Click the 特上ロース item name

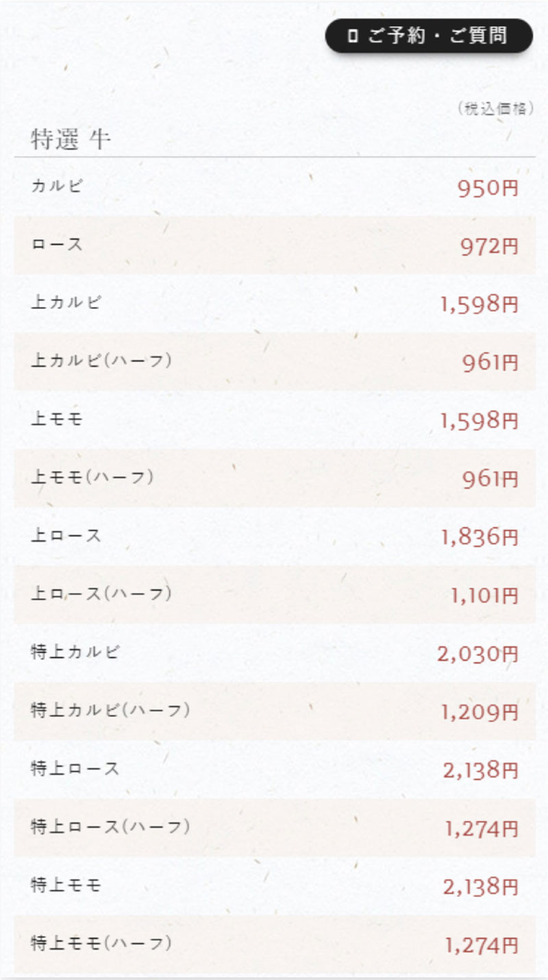[75, 768]
